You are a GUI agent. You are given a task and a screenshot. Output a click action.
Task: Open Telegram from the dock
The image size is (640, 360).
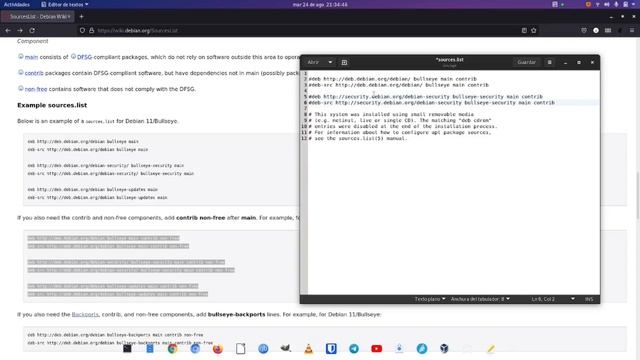pyautogui.click(x=354, y=349)
